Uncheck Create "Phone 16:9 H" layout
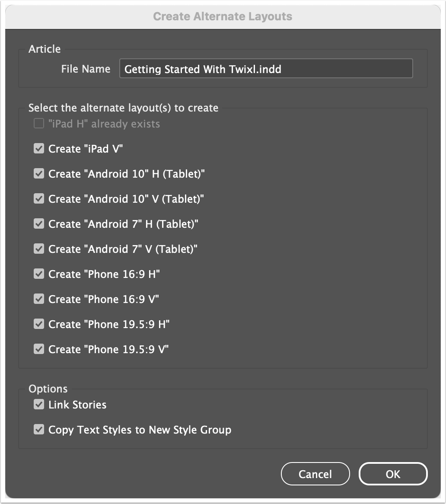The width and height of the screenshot is (446, 504). [x=39, y=274]
